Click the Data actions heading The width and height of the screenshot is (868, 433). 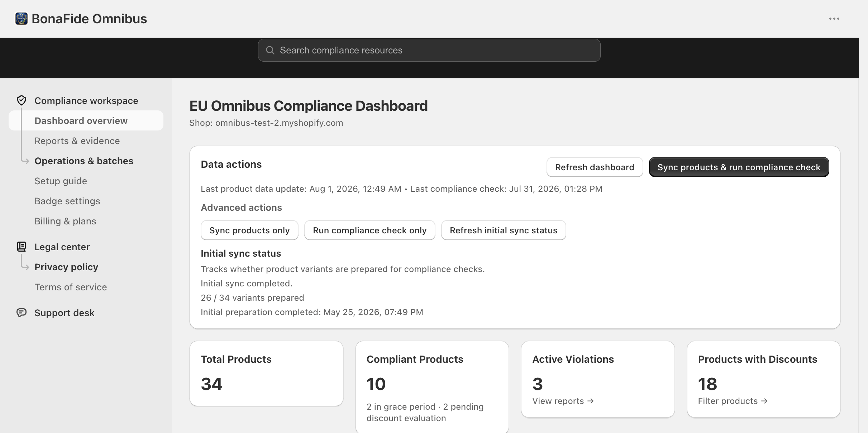point(231,164)
